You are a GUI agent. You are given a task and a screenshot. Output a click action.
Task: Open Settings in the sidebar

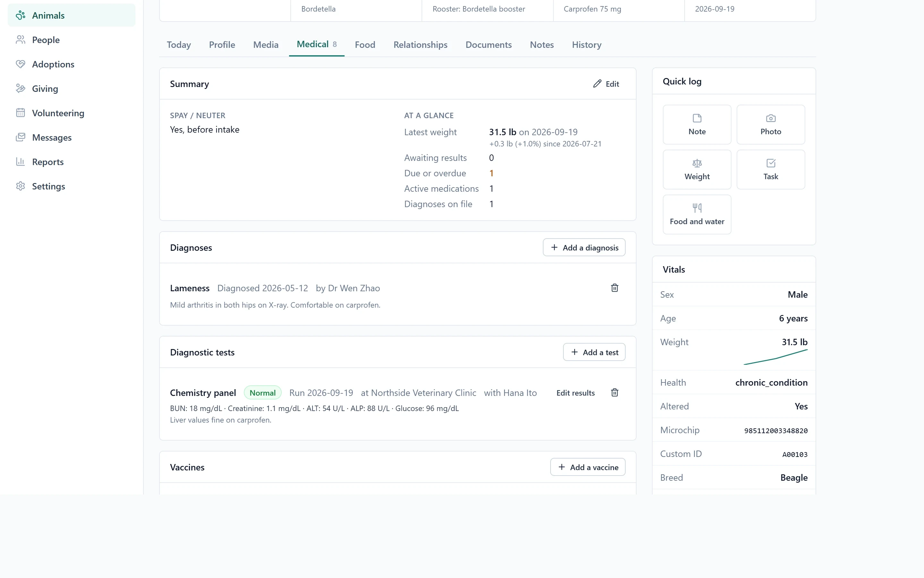click(x=72, y=187)
